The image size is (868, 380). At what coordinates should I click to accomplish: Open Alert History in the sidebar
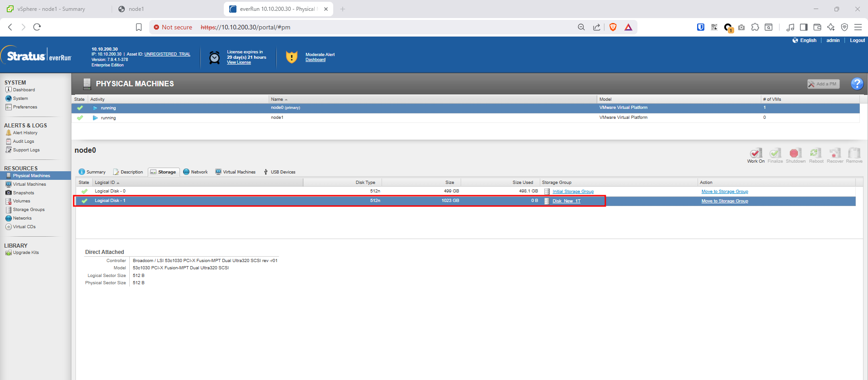pyautogui.click(x=25, y=133)
